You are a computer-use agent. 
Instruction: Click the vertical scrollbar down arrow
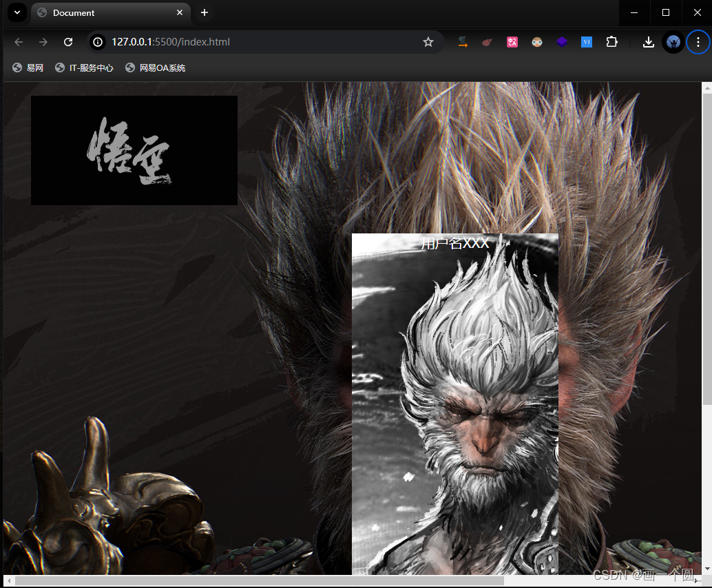pos(707,569)
